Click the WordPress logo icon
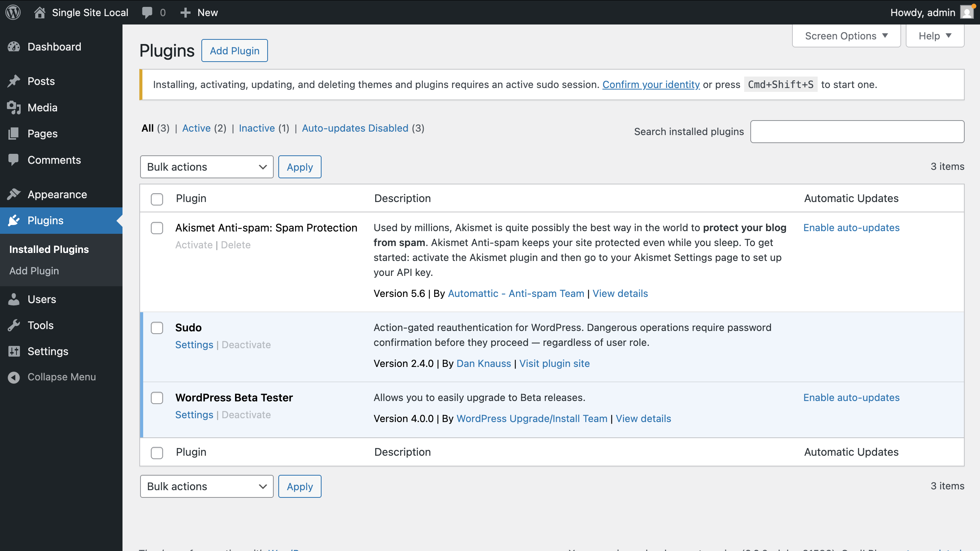The image size is (980, 551). click(13, 12)
